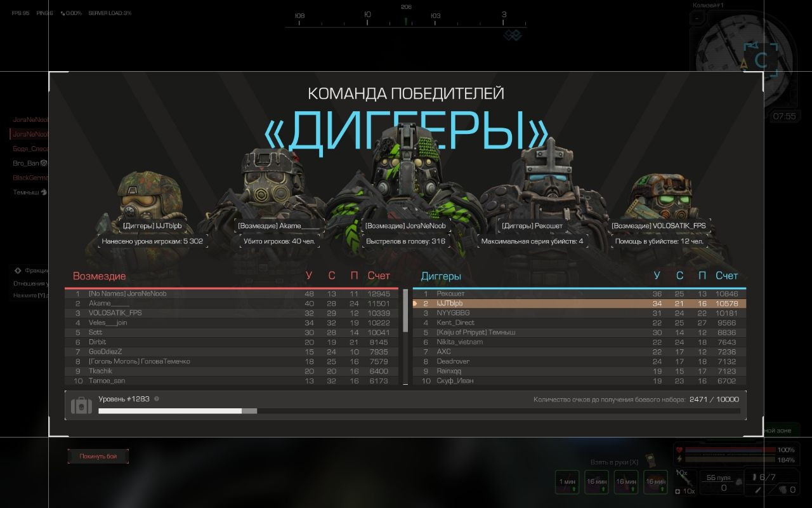Select the Veles___join scoreboard row
The height and width of the screenshot is (508, 812).
(232, 323)
